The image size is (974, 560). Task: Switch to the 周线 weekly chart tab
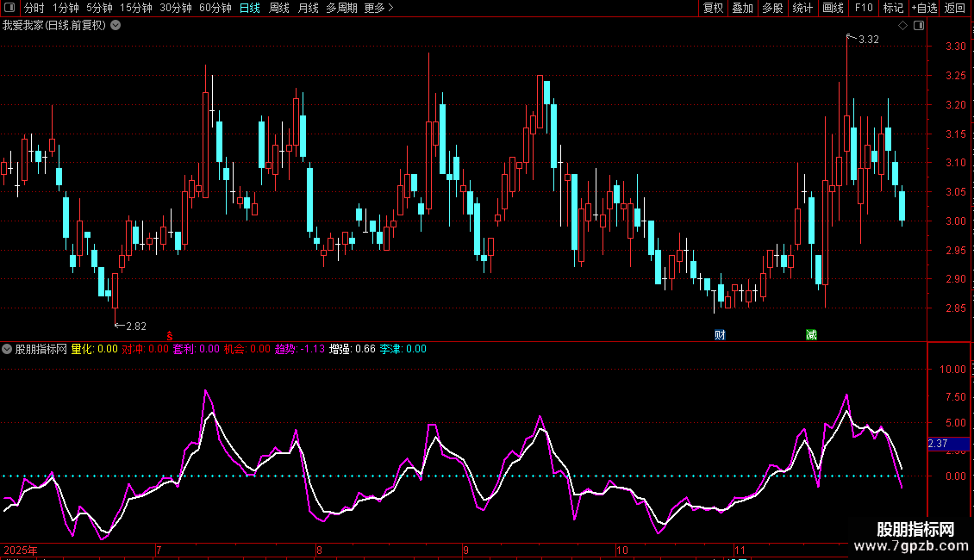(279, 8)
